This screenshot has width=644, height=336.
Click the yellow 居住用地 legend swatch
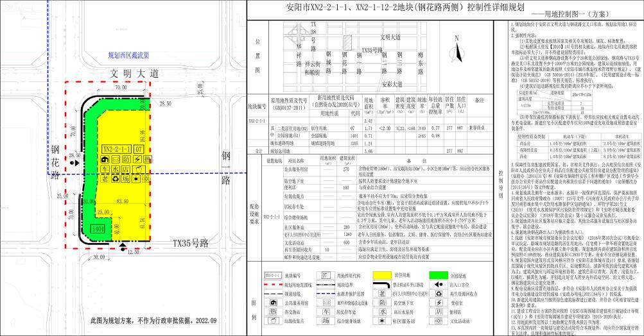(382, 275)
